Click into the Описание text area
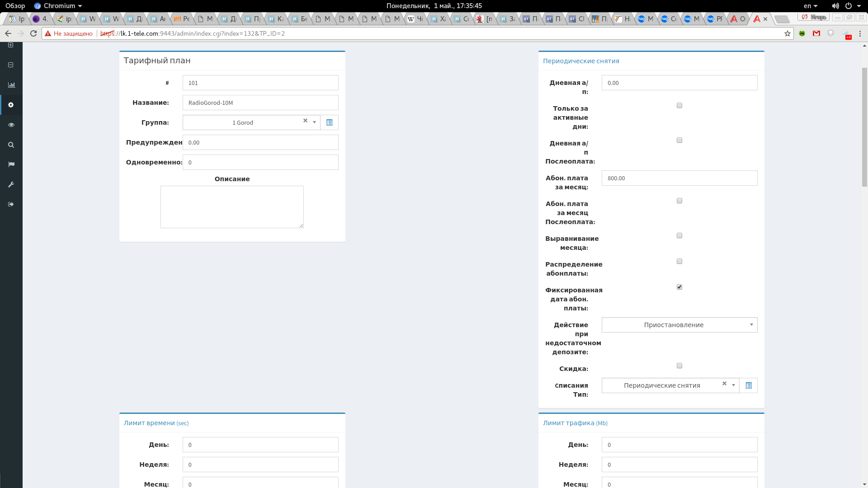868x488 pixels. [x=232, y=207]
